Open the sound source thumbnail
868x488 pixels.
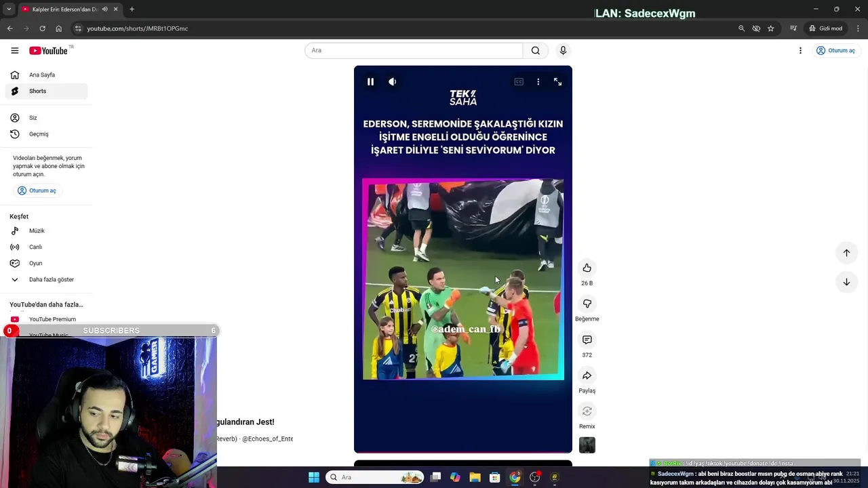pyautogui.click(x=587, y=445)
